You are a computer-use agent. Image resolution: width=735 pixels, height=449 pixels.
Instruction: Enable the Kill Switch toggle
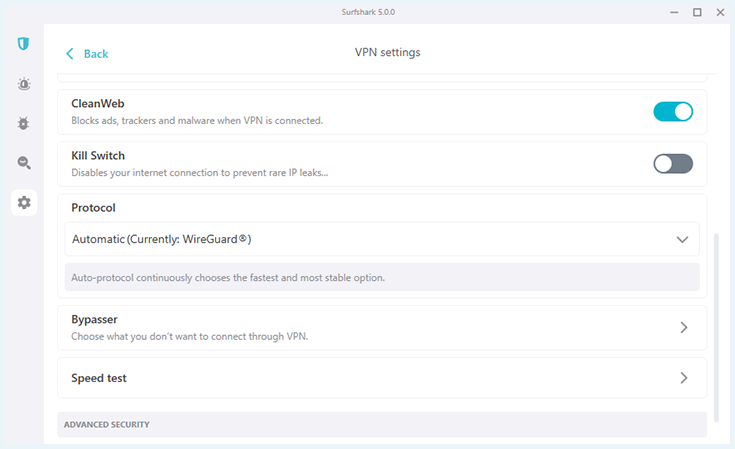tap(673, 164)
